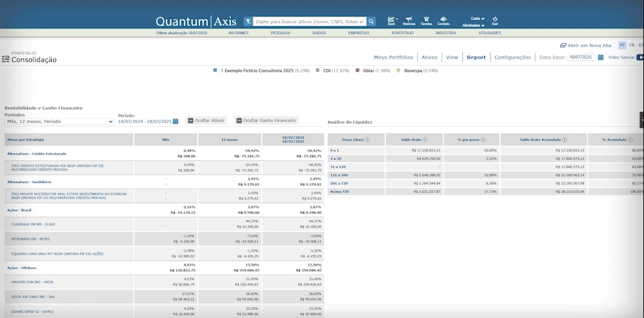The width and height of the screenshot is (644, 318).
Task: Expand the Períodos dropdown
Action: tap(59, 122)
